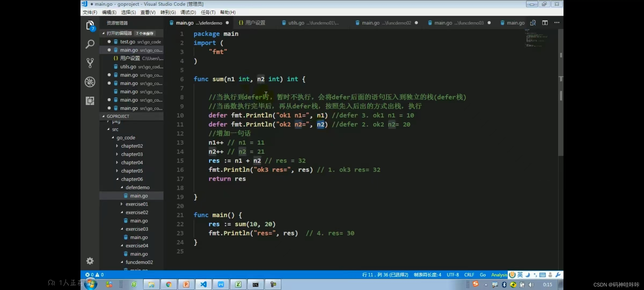Viewport: 644px width, 290px height.
Task: Click the volume speaker icon in the system tray
Action: 531,285
